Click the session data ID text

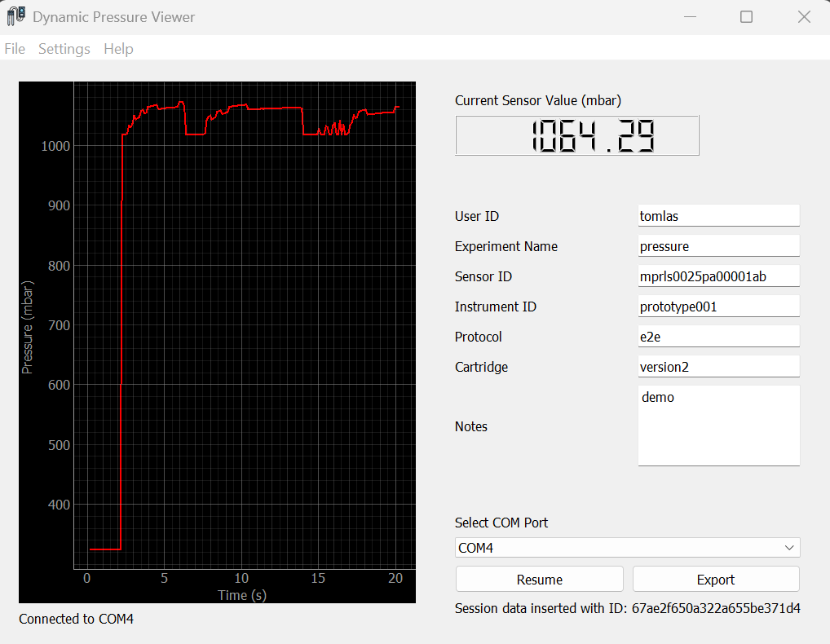[626, 608]
